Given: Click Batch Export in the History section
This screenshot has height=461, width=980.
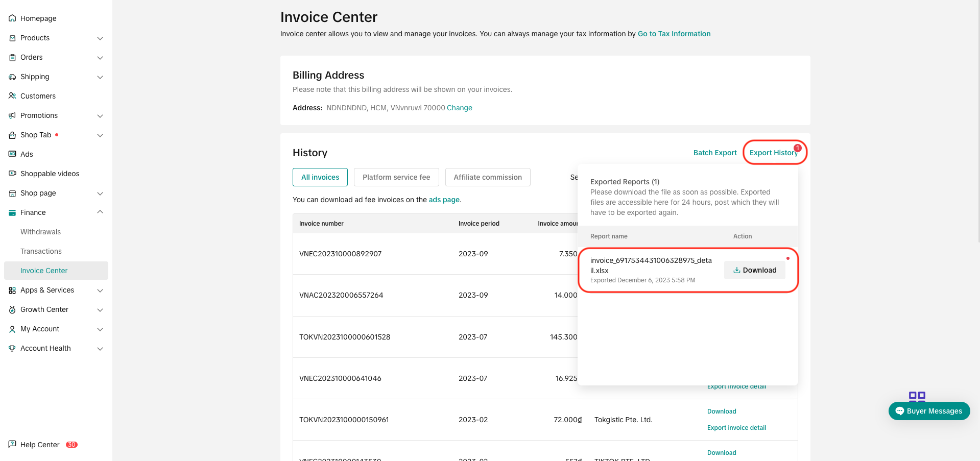Looking at the screenshot, I should [x=714, y=152].
